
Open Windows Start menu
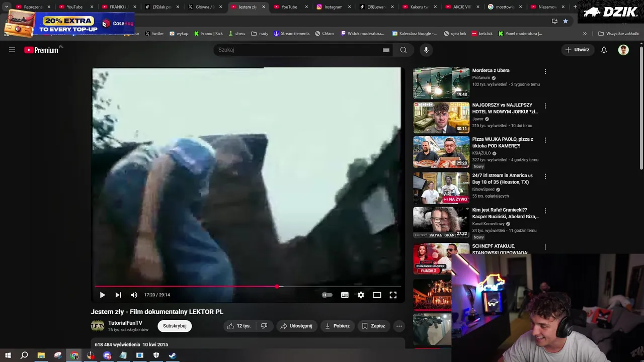(8, 355)
